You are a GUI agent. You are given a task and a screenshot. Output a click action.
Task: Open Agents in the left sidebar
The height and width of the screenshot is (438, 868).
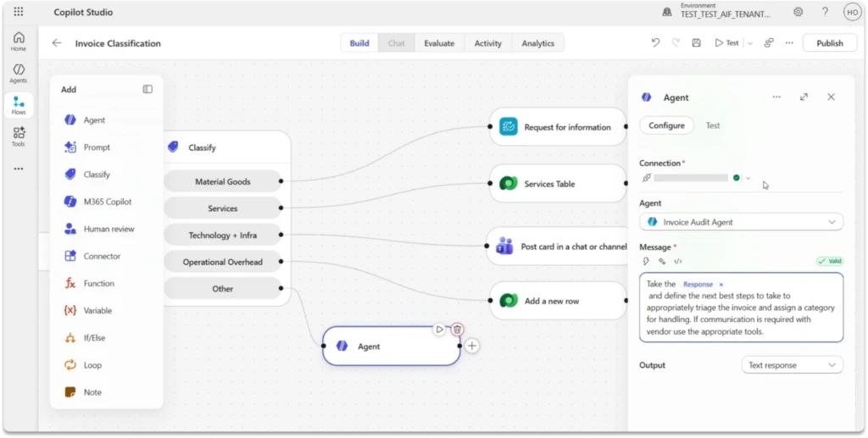[19, 74]
